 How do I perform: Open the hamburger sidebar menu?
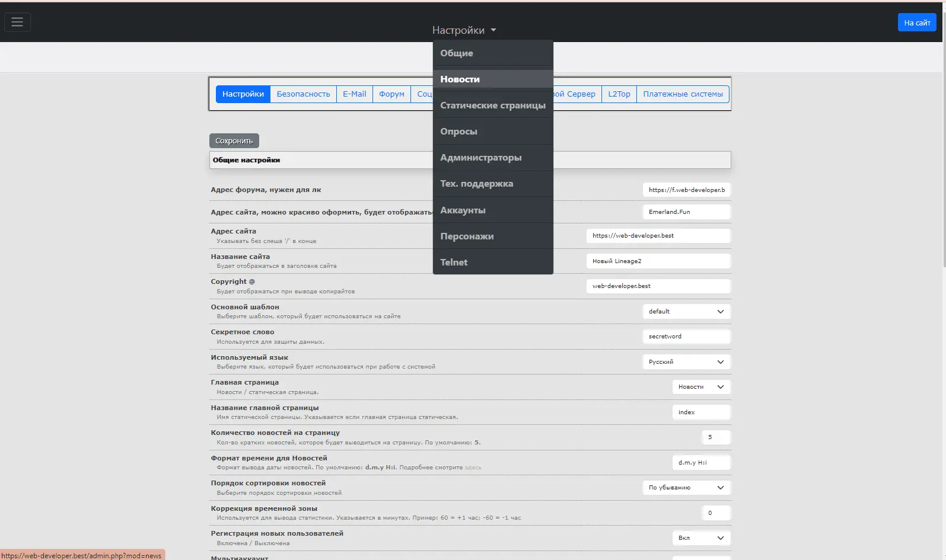17,22
